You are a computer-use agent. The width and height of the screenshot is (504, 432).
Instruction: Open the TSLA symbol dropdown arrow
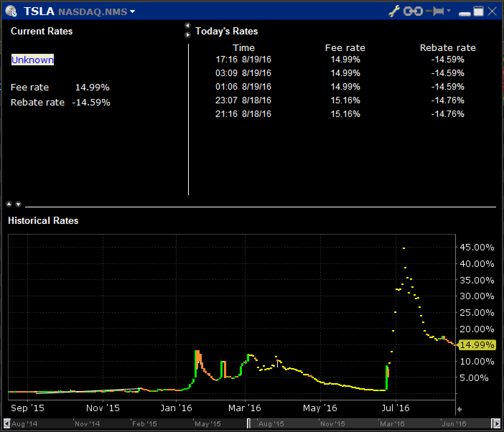[x=132, y=11]
